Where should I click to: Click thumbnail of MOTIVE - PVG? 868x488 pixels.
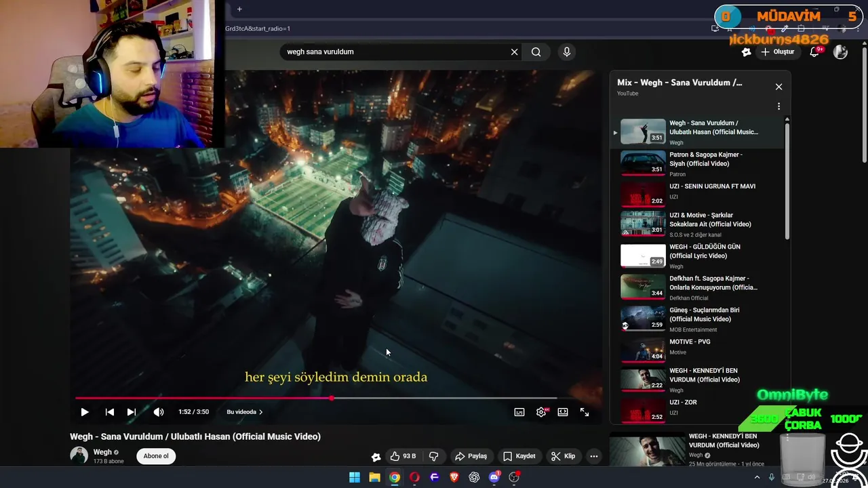click(x=643, y=349)
